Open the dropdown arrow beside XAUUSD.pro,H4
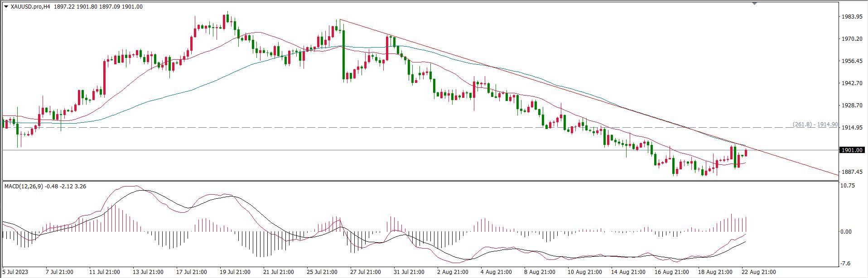The width and height of the screenshot is (868, 278). 6,7
